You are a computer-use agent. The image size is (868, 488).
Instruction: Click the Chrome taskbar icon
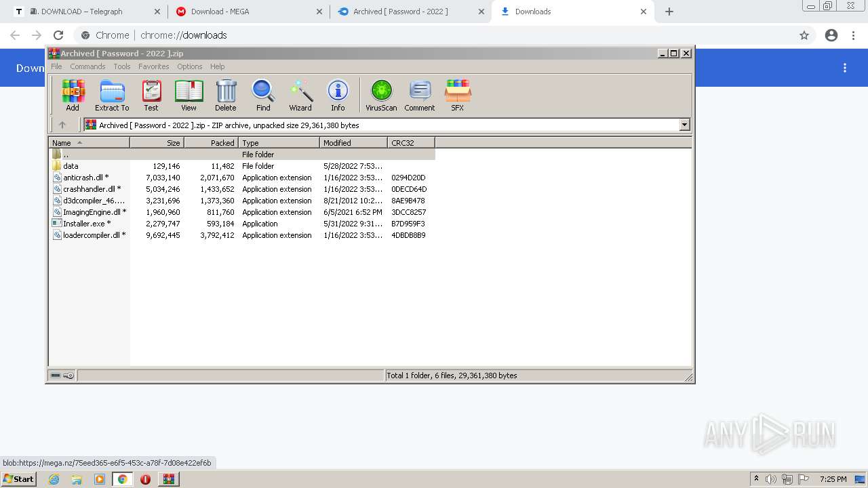123,479
